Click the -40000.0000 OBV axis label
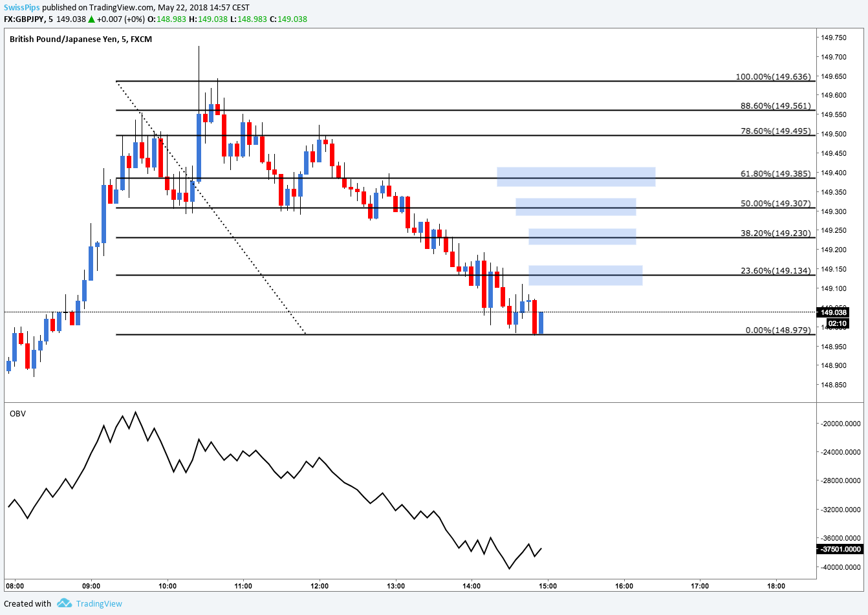This screenshot has width=868, height=615. (x=841, y=567)
